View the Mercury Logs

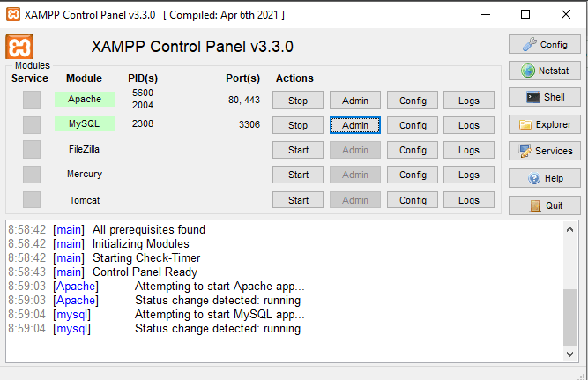[x=469, y=175]
